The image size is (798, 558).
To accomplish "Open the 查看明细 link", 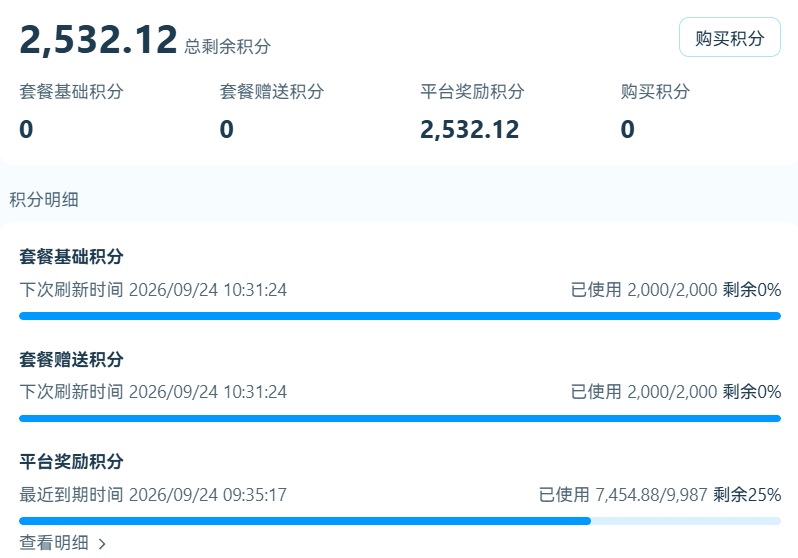I will pos(54,543).
